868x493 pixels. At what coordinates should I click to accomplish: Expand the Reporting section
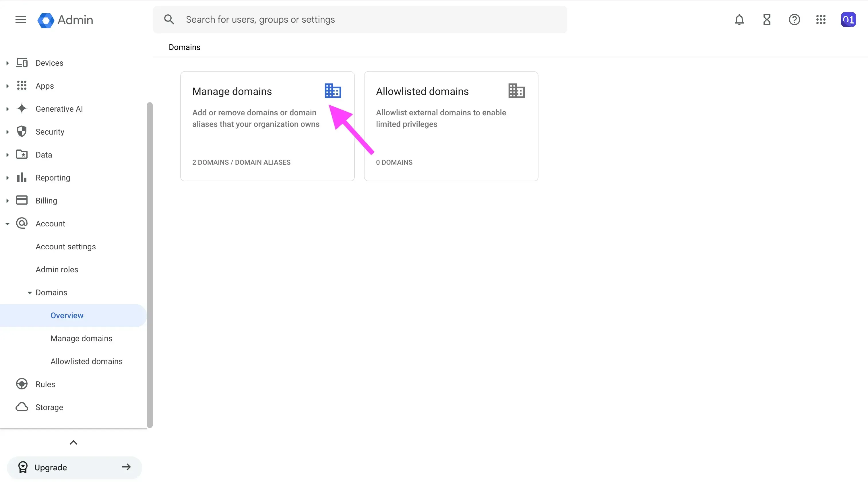click(x=7, y=177)
